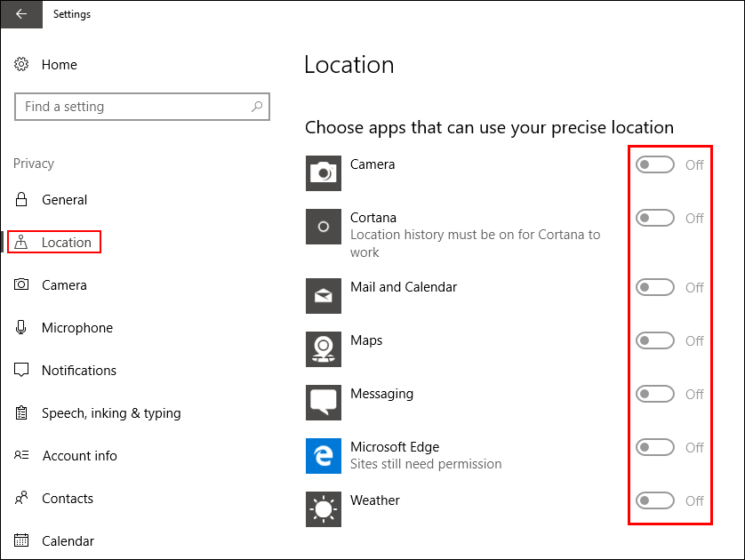Viewport: 745px width, 560px height.
Task: Click the Cortana circle app icon
Action: tap(324, 227)
